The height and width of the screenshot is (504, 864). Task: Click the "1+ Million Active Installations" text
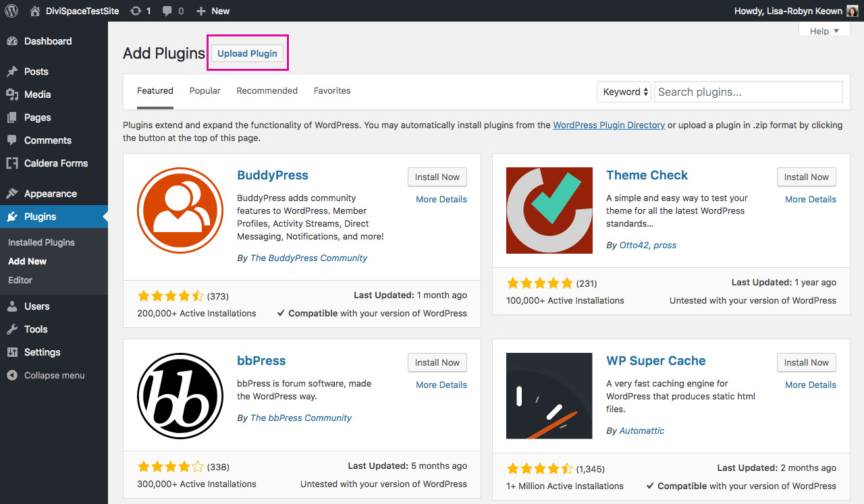coord(565,486)
